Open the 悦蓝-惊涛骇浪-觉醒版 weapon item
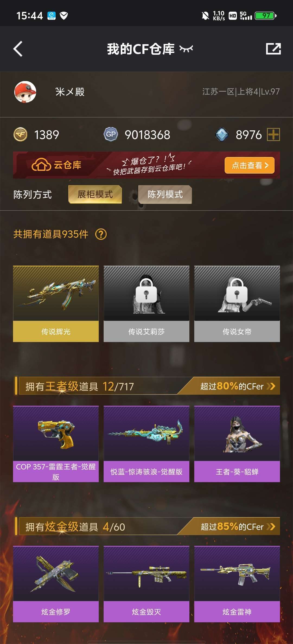Image resolution: width=293 pixels, height=644 pixels. (146, 444)
